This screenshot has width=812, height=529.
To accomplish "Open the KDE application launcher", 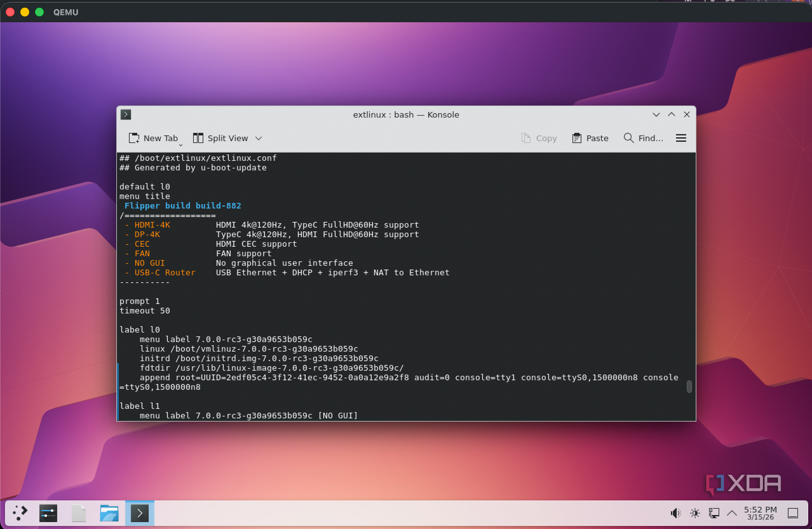I will pyautogui.click(x=20, y=513).
